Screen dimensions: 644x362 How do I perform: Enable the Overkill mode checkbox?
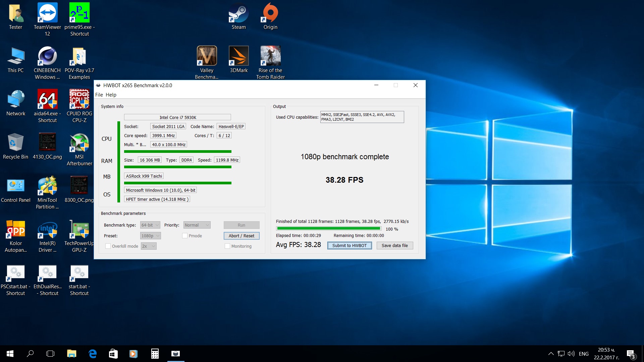point(108,246)
